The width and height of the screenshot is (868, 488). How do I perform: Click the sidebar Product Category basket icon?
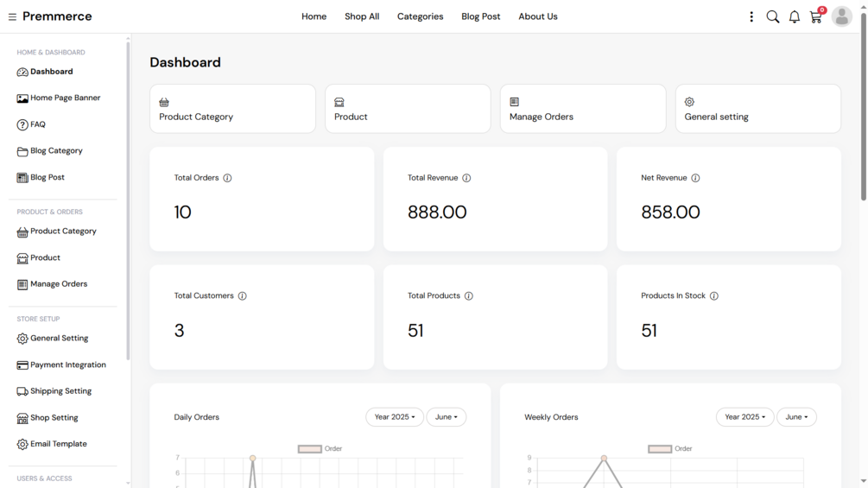pos(22,231)
